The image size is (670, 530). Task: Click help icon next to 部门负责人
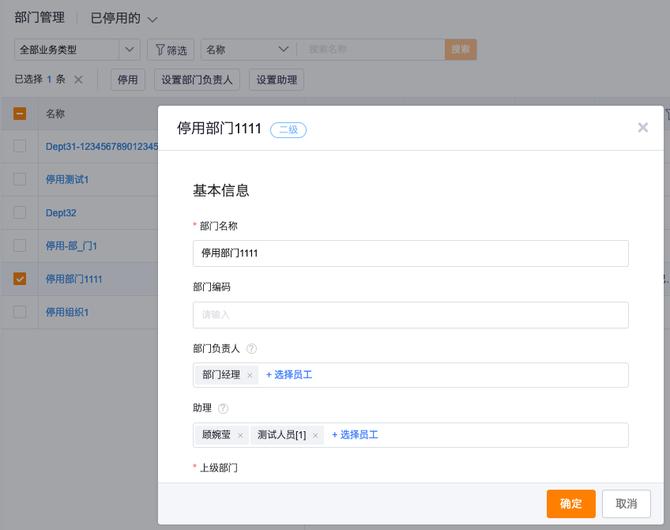(x=252, y=349)
